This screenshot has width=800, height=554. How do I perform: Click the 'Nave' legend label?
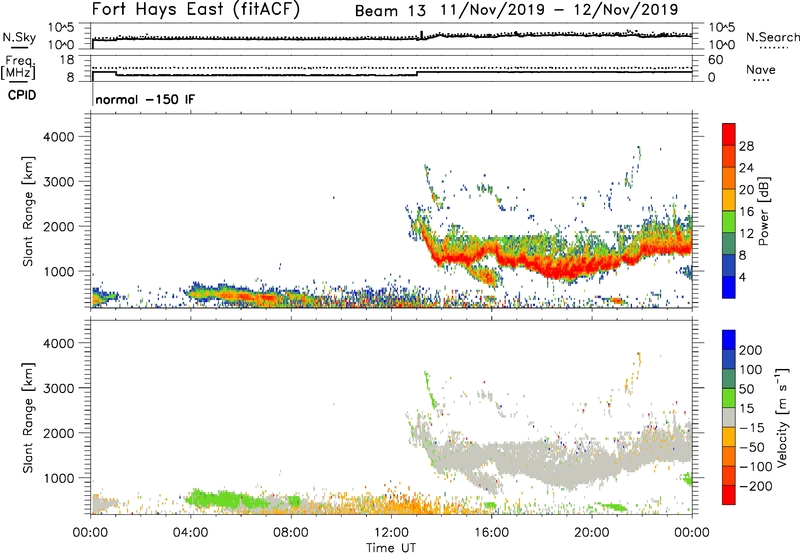tap(761, 70)
